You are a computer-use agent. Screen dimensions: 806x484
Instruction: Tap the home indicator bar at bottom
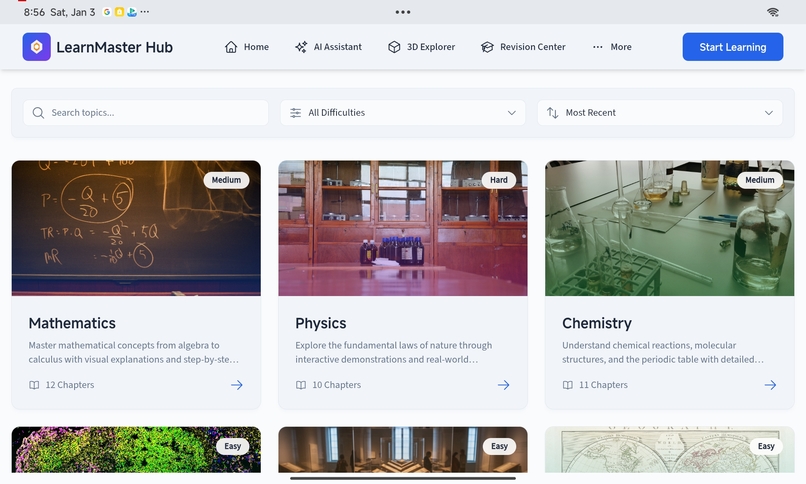(402, 478)
